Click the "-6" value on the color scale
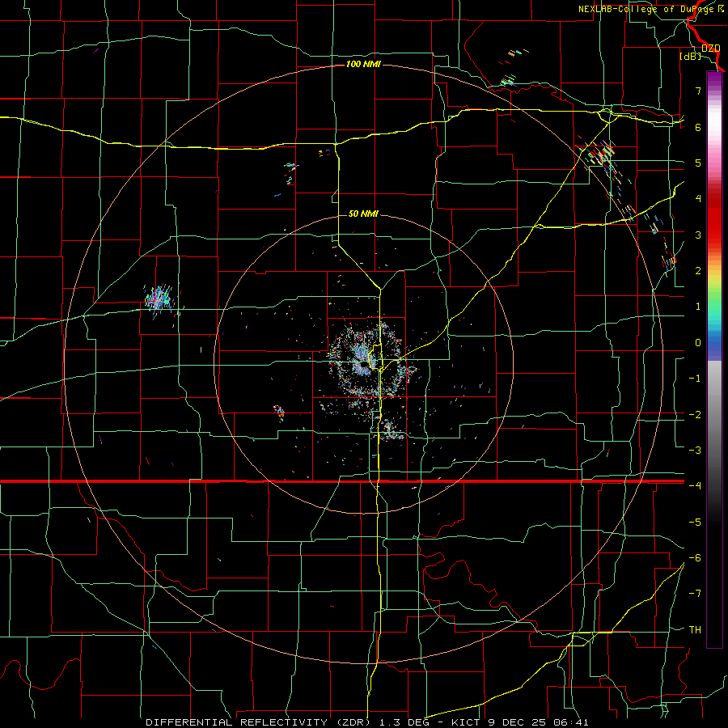Screen dimensions: 728x728 [x=695, y=557]
